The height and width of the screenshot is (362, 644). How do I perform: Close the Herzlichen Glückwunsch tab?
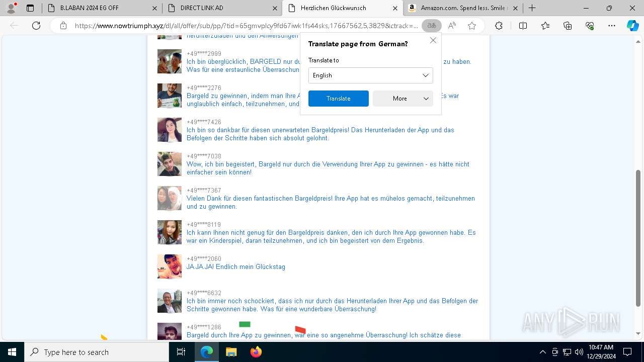pyautogui.click(x=395, y=8)
